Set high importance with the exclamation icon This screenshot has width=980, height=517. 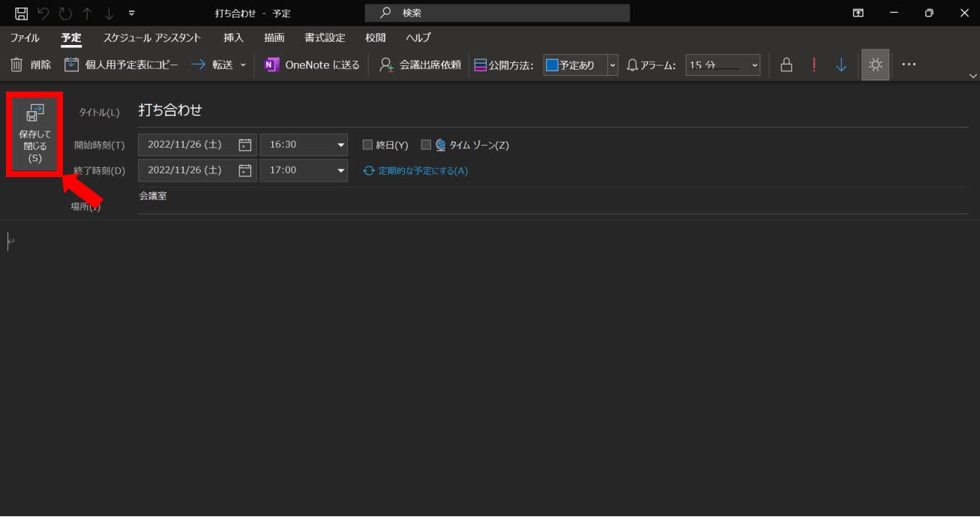pos(814,65)
